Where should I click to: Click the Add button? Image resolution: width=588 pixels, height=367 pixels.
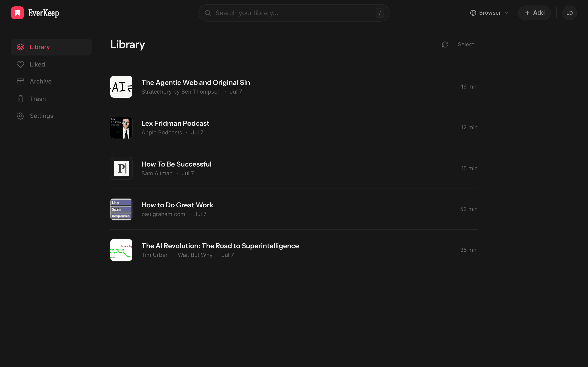(x=534, y=13)
